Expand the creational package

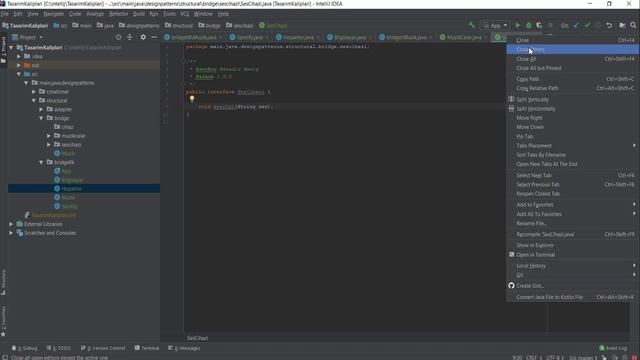coord(34,92)
